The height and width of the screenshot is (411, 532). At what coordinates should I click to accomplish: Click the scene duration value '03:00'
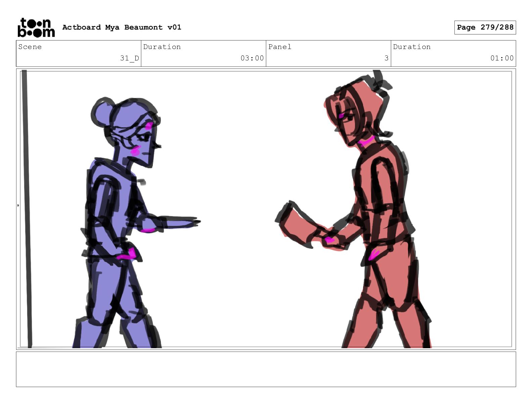click(x=252, y=58)
